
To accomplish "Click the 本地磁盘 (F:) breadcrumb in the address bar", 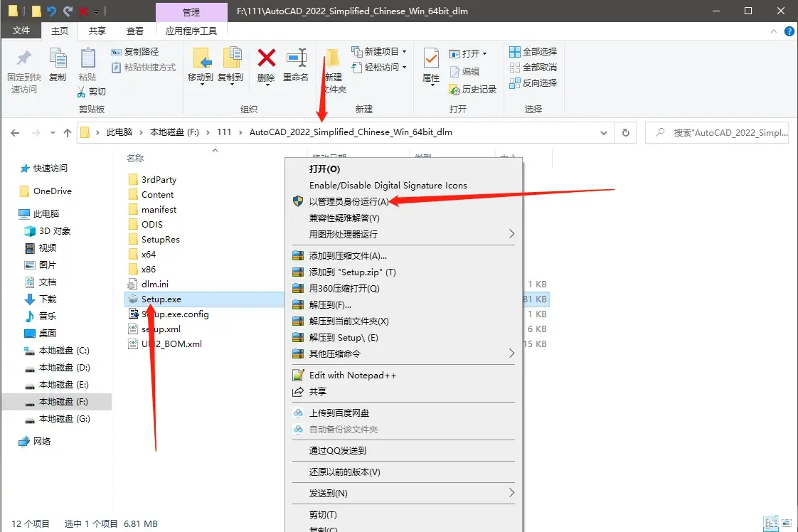I will click(174, 132).
